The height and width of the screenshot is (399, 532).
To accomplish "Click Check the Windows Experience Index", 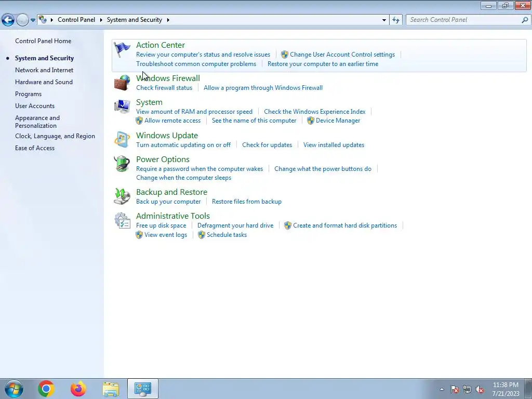I will coord(314,112).
